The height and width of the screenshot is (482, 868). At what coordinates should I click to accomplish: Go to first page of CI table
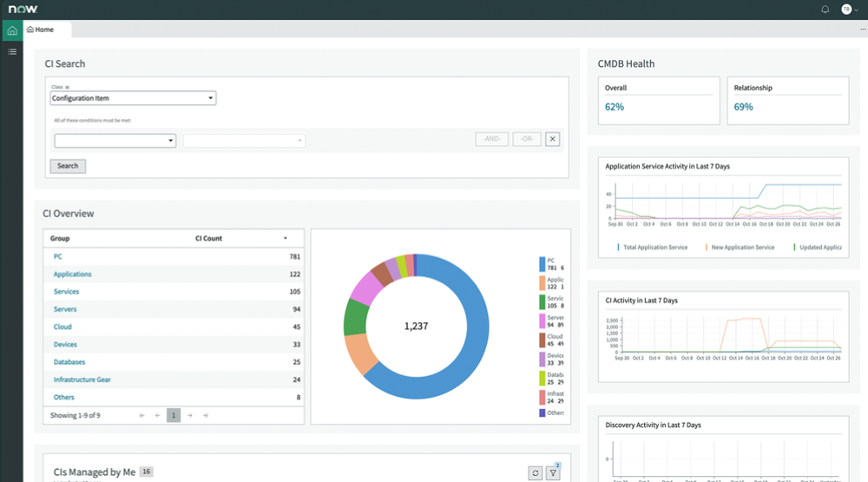(141, 415)
